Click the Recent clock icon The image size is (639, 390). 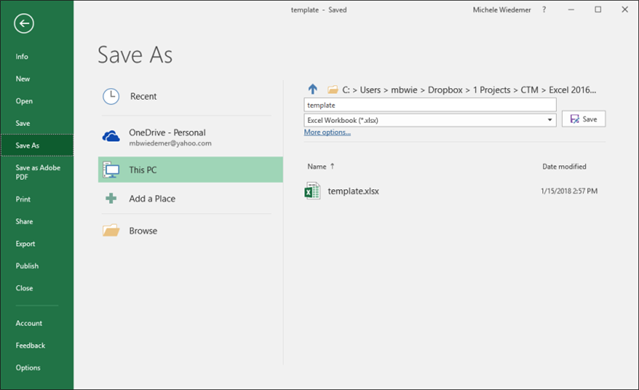(x=111, y=97)
